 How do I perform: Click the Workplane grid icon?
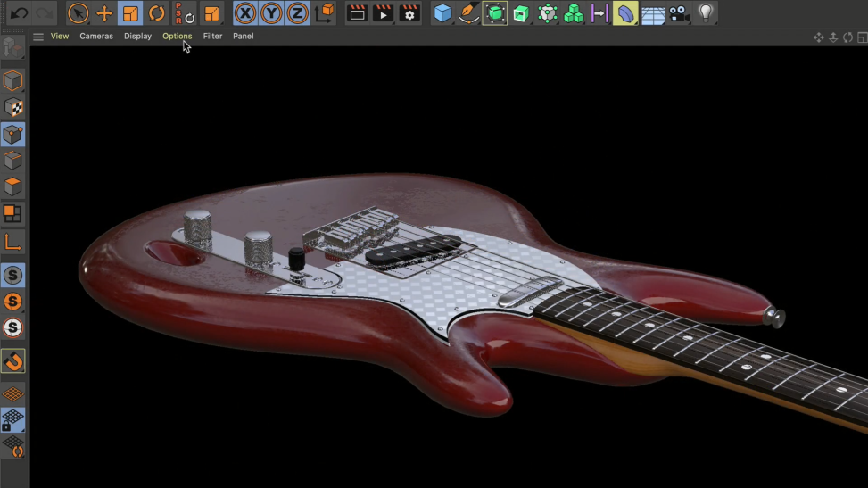[12, 393]
